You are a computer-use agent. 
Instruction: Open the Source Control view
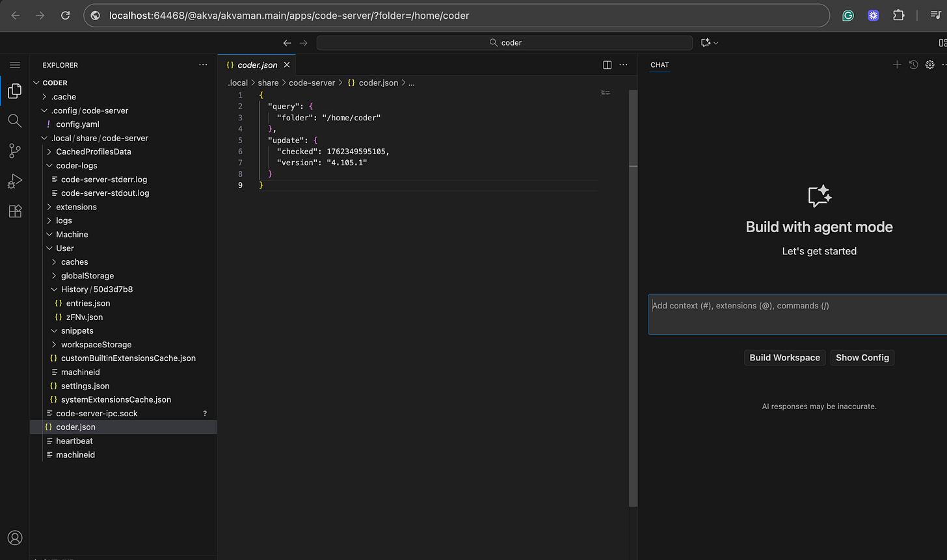coord(14,151)
